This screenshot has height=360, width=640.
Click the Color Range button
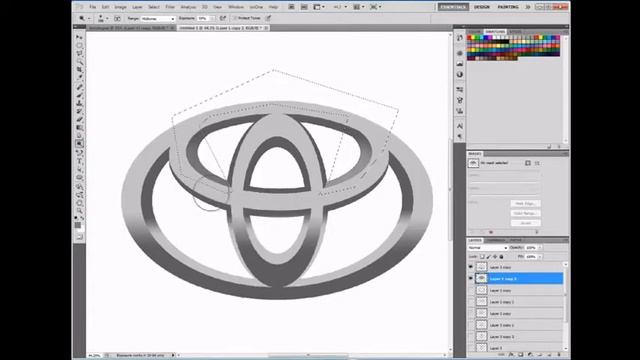525,213
